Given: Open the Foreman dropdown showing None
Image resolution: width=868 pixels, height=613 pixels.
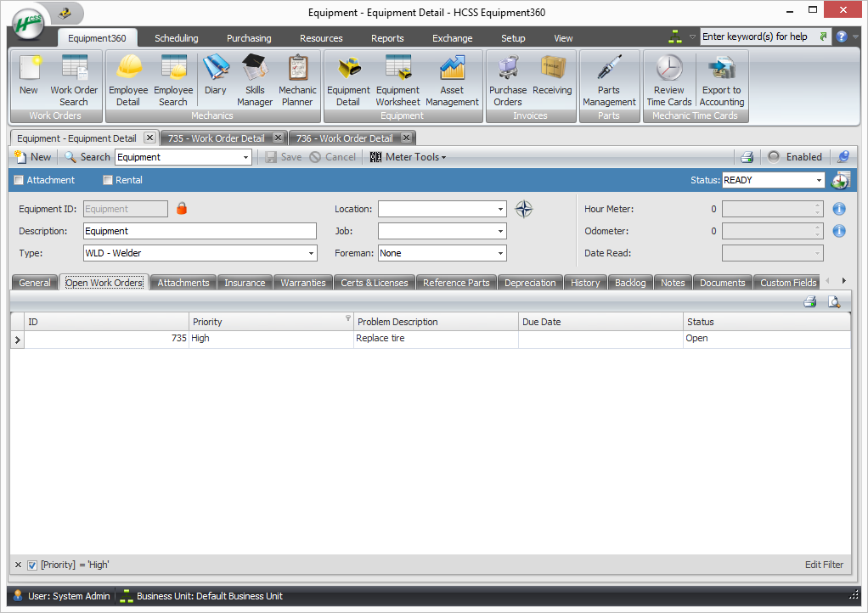Looking at the screenshot, I should (x=500, y=253).
